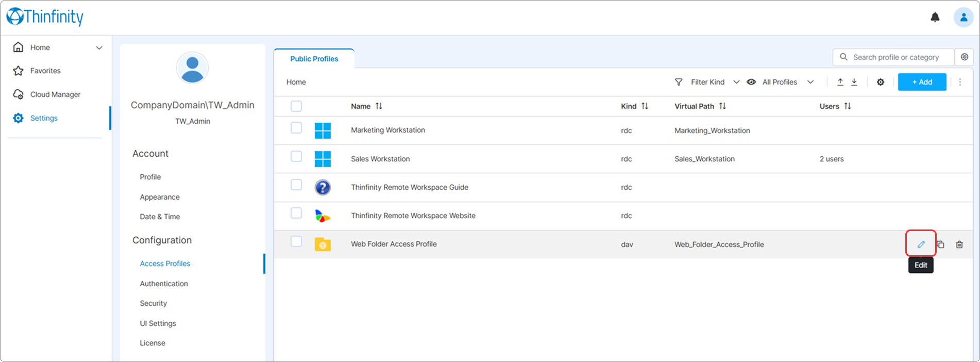Open UI Settings configuration

tap(158, 323)
